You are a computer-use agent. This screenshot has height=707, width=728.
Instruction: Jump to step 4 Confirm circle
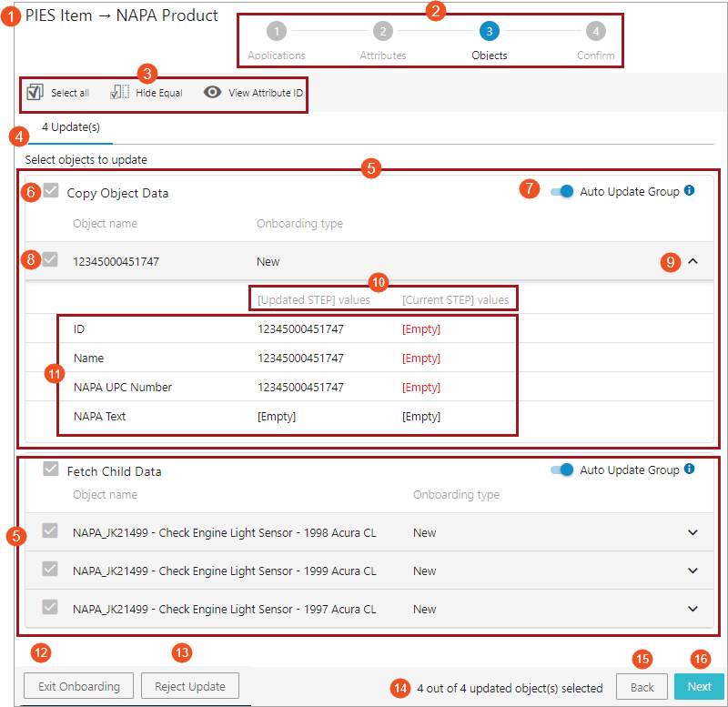tap(596, 31)
